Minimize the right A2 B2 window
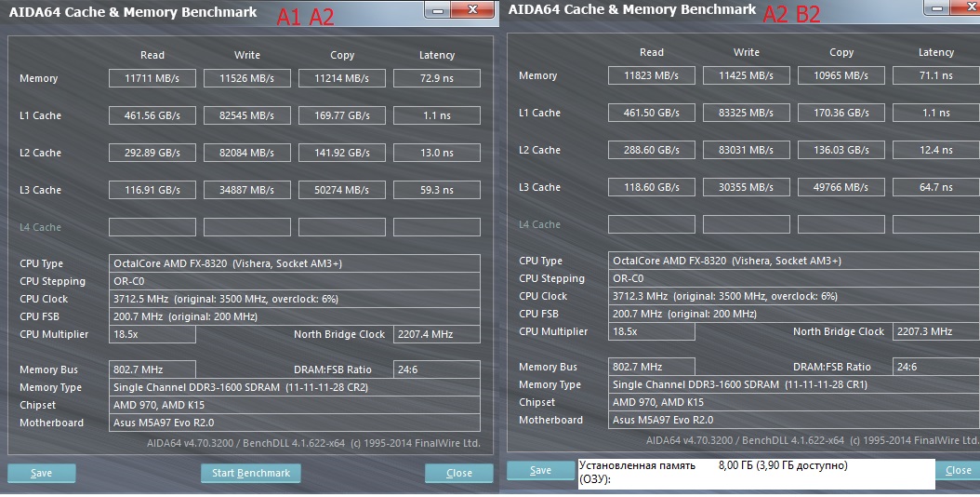This screenshot has height=497, width=980. tap(937, 8)
